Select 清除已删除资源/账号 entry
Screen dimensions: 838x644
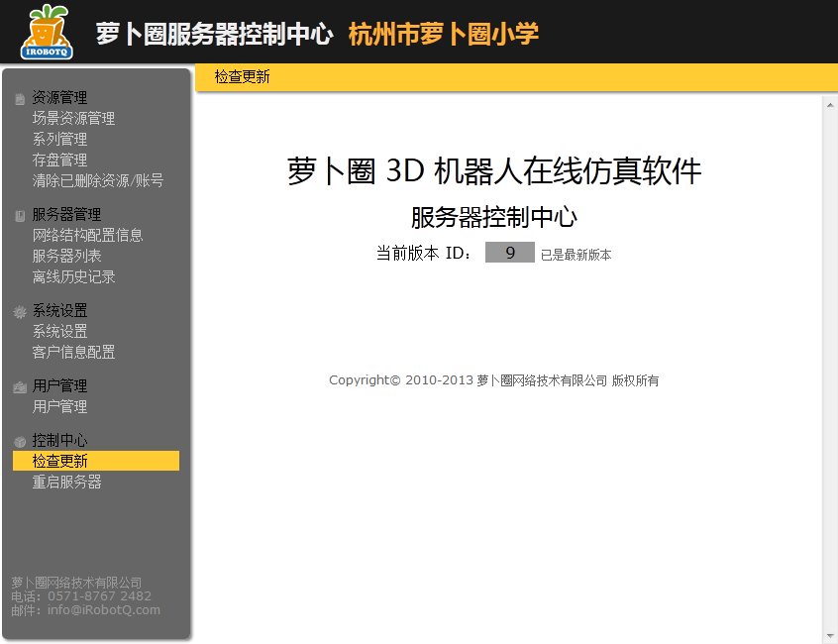(98, 180)
